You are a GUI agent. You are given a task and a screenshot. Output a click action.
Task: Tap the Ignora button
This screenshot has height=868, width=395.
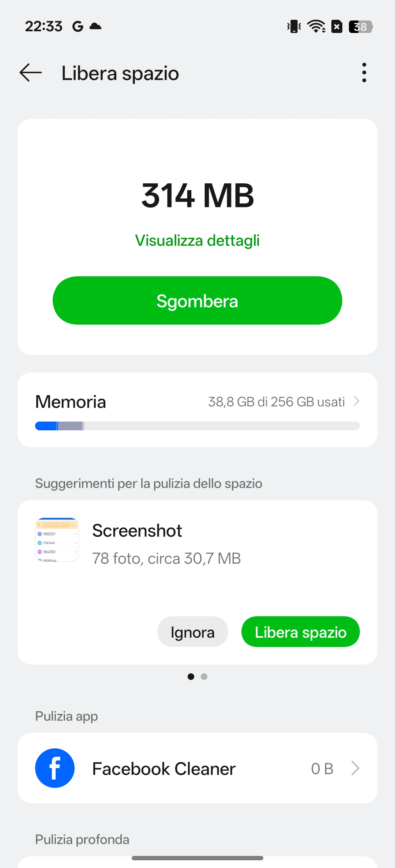[193, 632]
